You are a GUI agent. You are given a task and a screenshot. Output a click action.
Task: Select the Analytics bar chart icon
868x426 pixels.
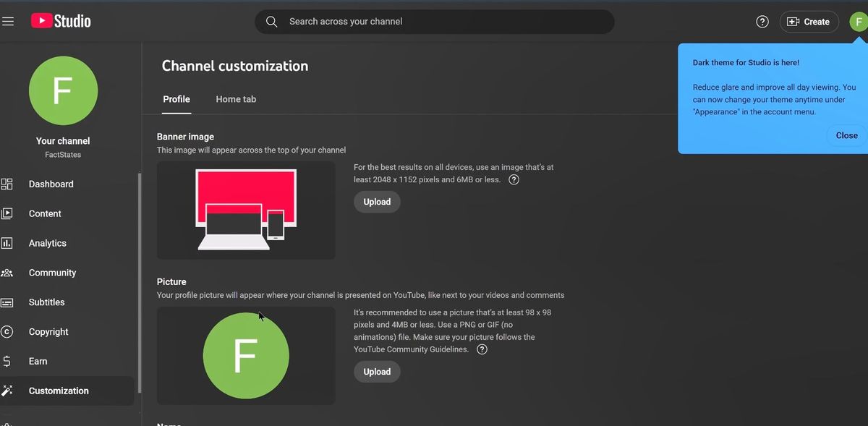(7, 243)
